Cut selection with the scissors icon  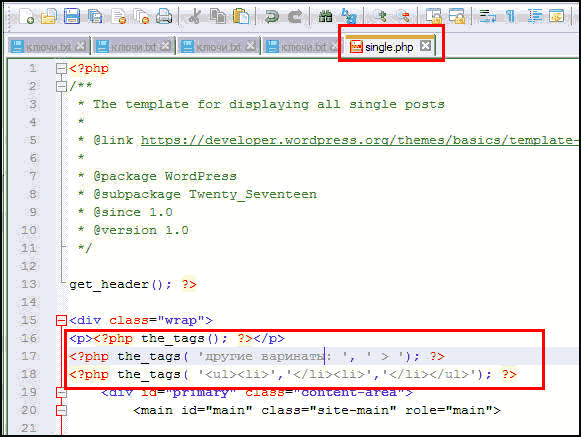click(x=195, y=16)
